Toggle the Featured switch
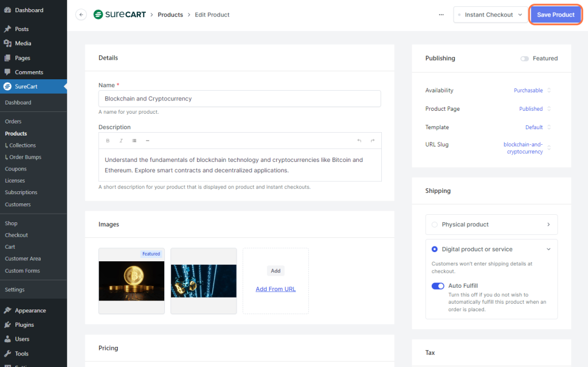Screen dimensions: 588x367 (524, 59)
